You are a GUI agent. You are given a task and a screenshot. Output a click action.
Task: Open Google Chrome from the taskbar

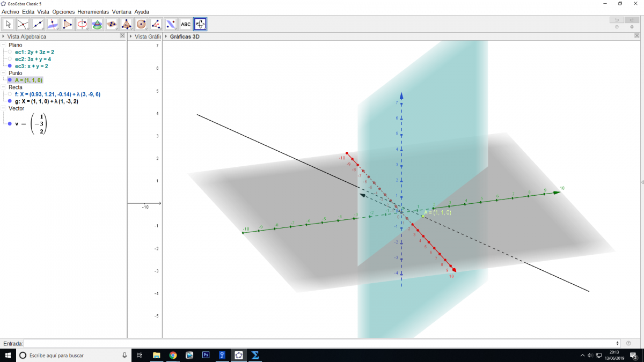click(x=173, y=355)
